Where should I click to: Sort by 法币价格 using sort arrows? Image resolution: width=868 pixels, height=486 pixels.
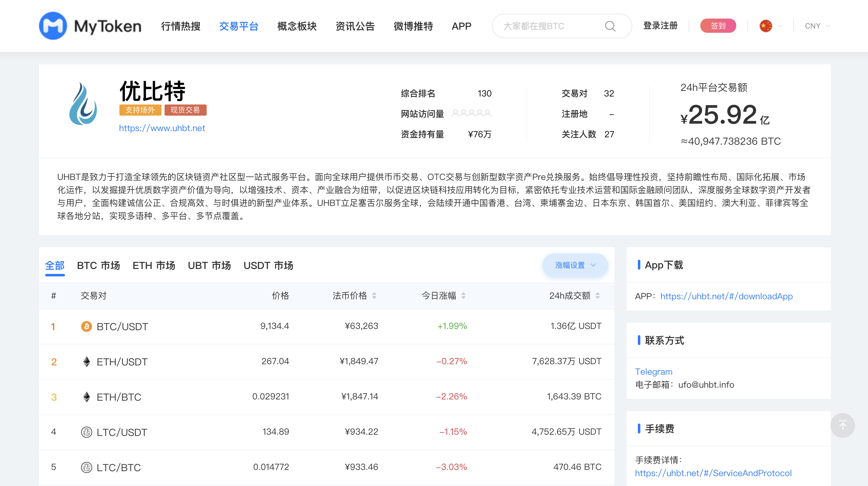(374, 296)
